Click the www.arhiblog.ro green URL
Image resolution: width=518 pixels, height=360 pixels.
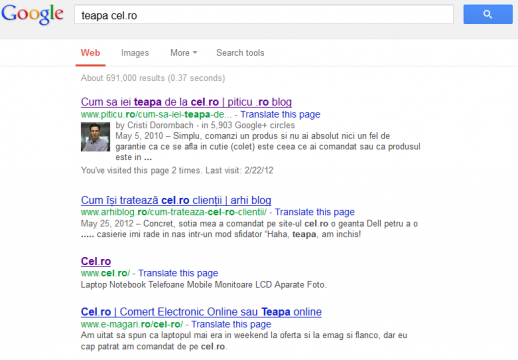(x=174, y=212)
